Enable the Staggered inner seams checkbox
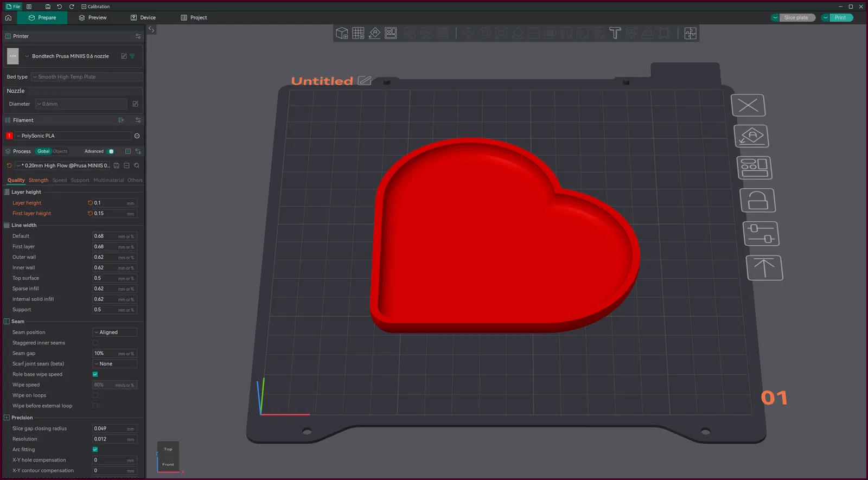 pyautogui.click(x=95, y=343)
